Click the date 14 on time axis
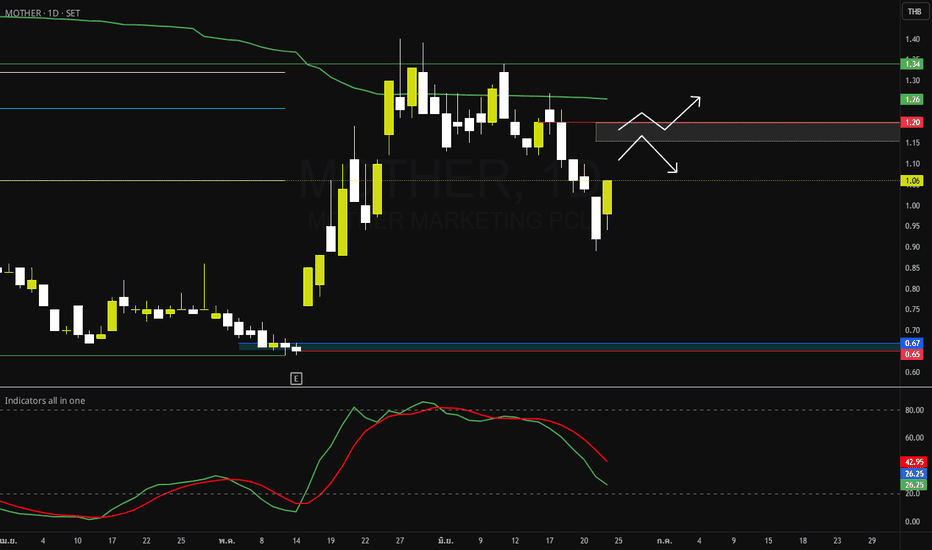932x550 pixels. point(296,541)
